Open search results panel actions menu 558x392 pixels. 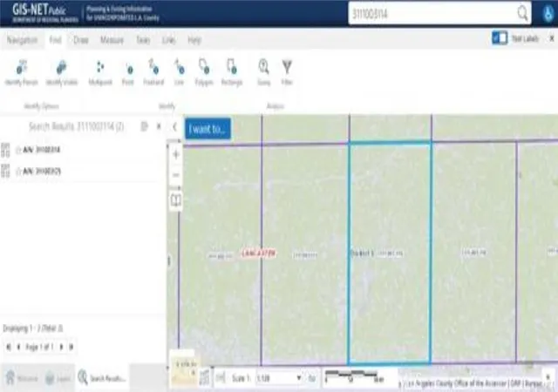click(144, 126)
